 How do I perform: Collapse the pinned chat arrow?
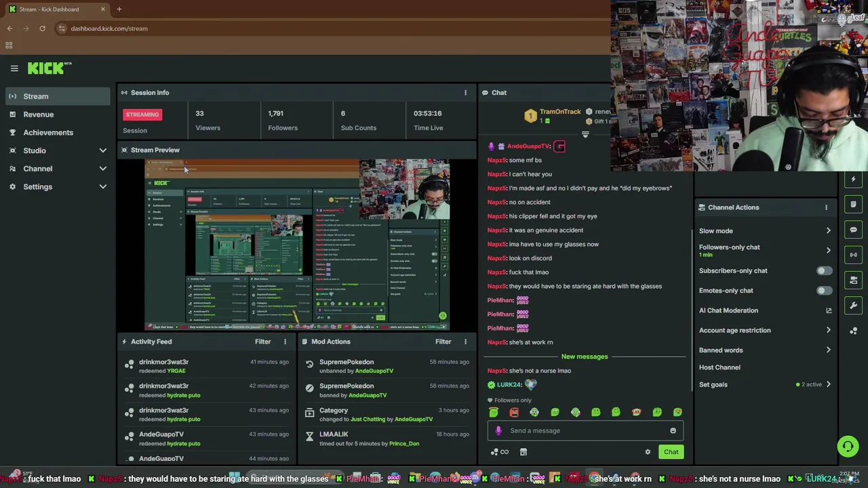coord(585,135)
